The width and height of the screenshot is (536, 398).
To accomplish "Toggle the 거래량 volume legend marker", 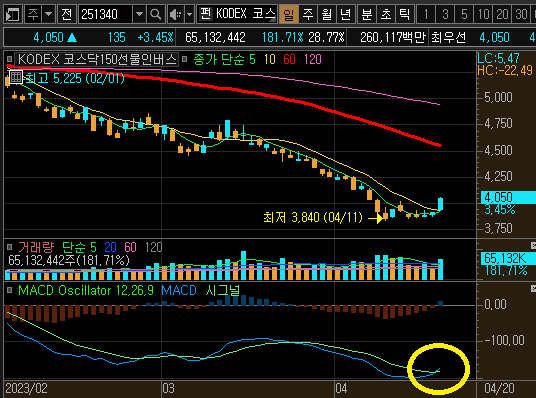I will point(10,247).
